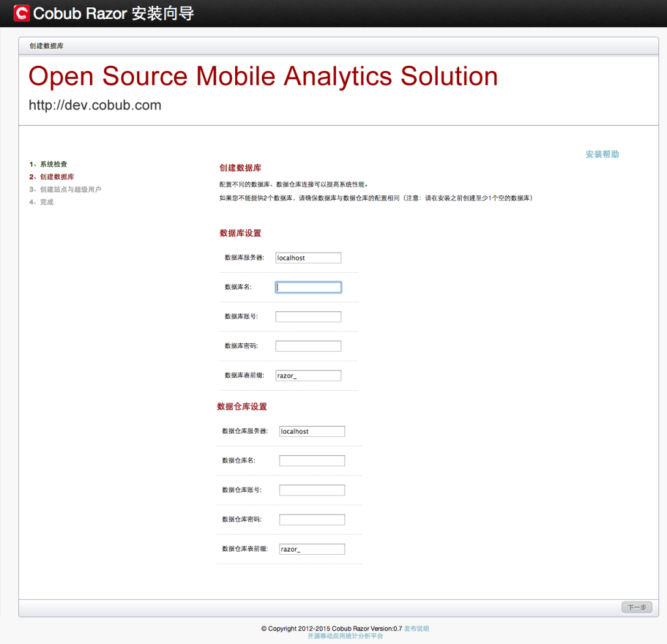This screenshot has width=667, height=644.
Task: Click the Open Source Mobile Analytics Solution heading
Action: [263, 77]
